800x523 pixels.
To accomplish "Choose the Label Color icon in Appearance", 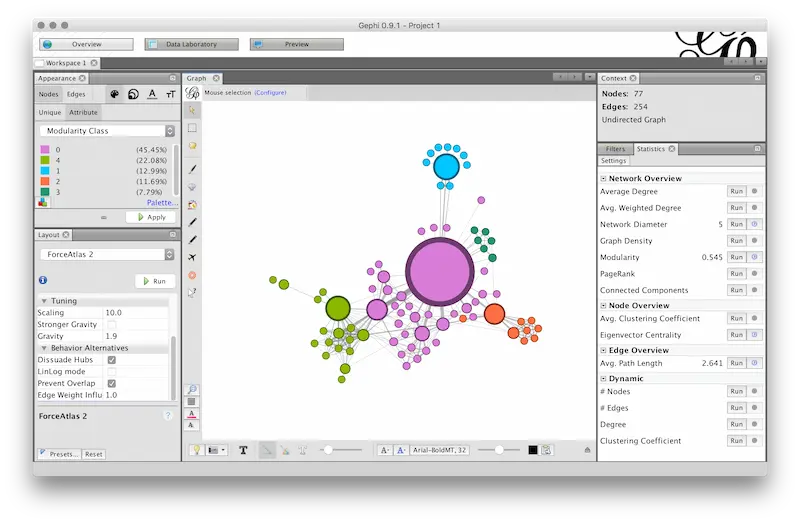I will coord(152,94).
